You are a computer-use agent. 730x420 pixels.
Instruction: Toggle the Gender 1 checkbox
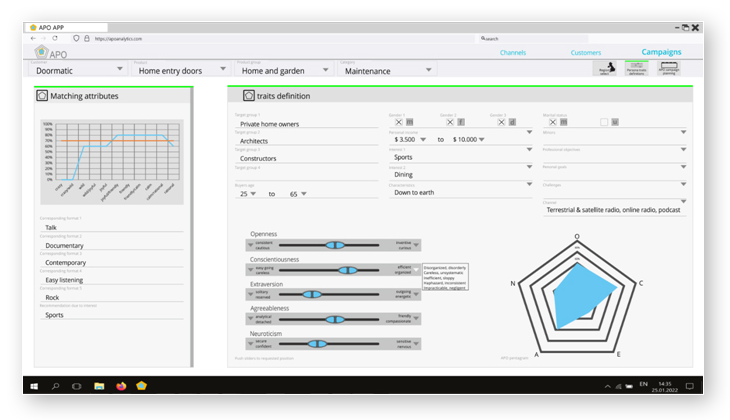tap(397, 122)
